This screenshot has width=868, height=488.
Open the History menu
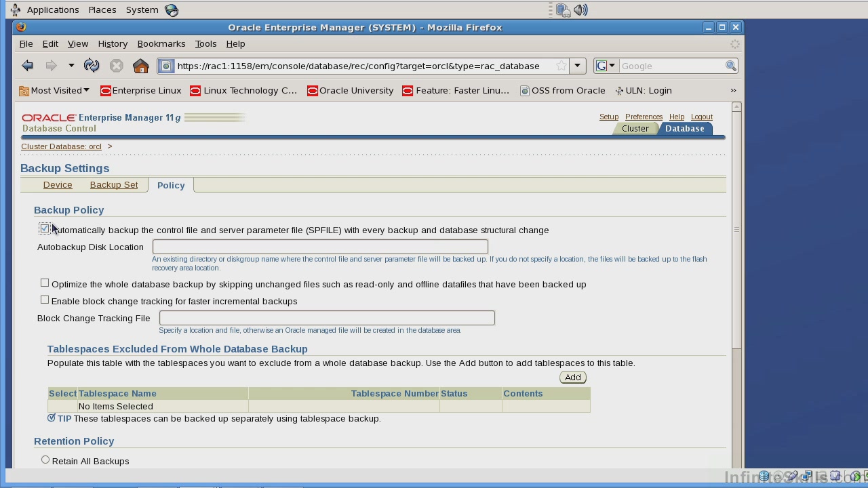tap(113, 43)
